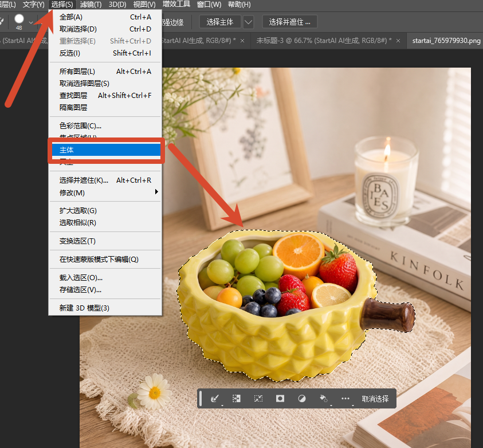Click the 选择主体 button in options bar
Screen dimensions: 483x448
click(220, 22)
